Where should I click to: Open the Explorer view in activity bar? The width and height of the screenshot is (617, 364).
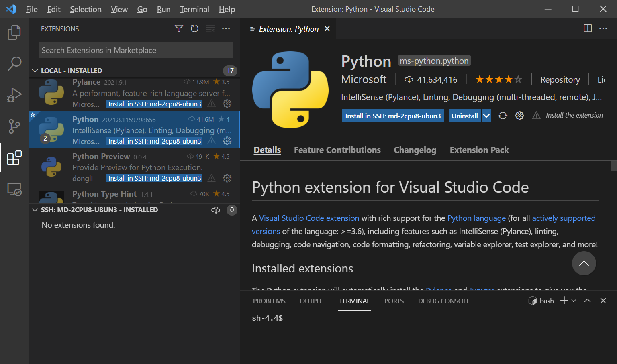coord(14,33)
